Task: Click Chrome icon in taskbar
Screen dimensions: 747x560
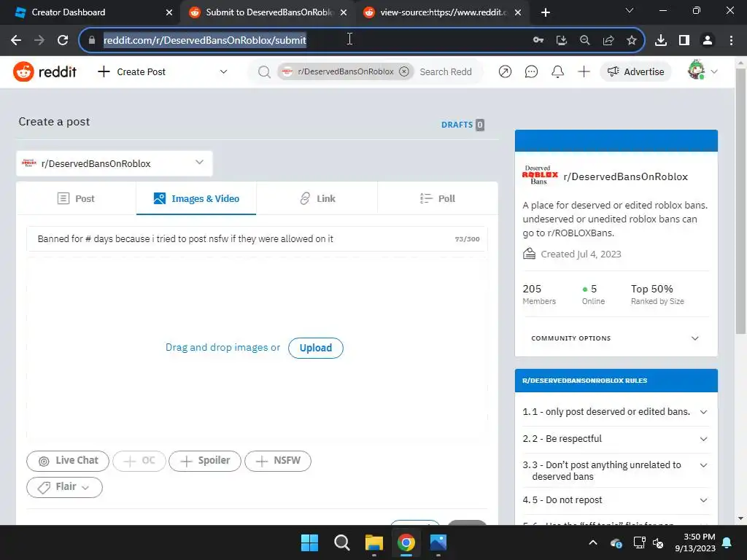Action: coord(406,542)
